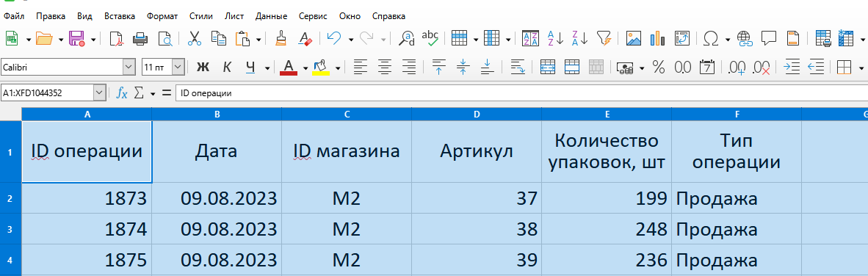
Task: Open the font size dropdown (11 пт)
Action: (178, 68)
